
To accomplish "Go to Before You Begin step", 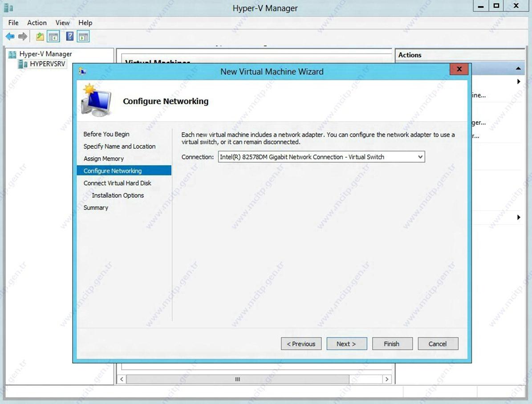I will click(106, 134).
